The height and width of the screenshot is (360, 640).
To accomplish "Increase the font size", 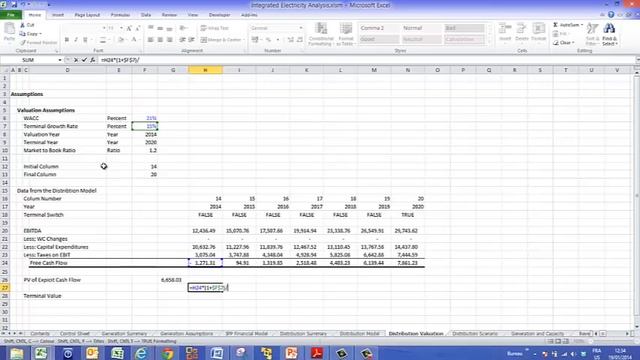I will coord(129,28).
